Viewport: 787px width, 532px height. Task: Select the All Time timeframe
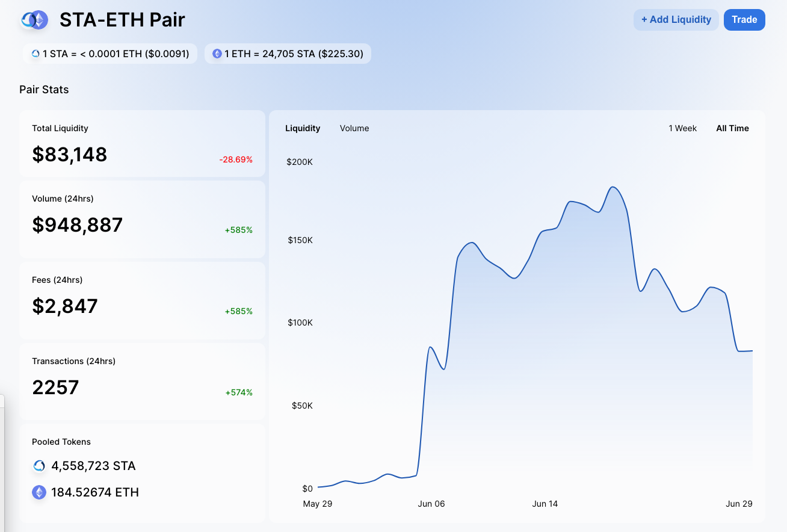click(x=732, y=128)
